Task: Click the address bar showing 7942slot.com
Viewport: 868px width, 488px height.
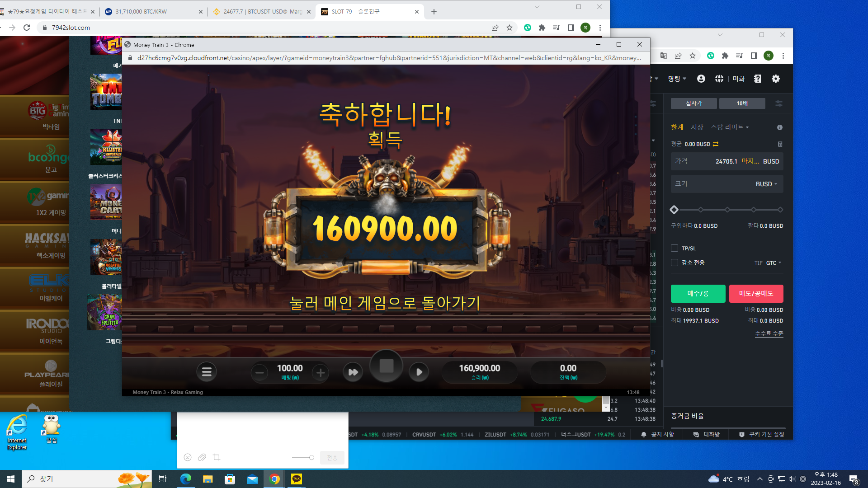Action: (x=262, y=28)
